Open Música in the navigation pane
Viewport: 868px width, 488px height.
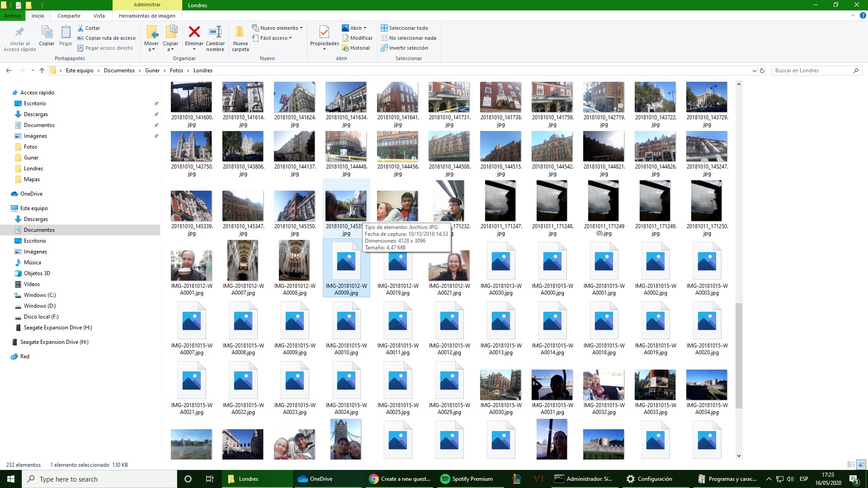tap(32, 263)
